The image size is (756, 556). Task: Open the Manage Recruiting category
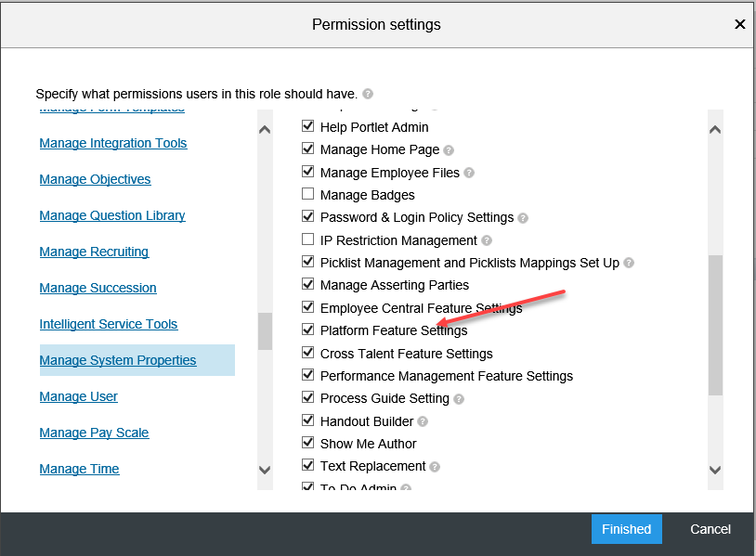coord(94,252)
